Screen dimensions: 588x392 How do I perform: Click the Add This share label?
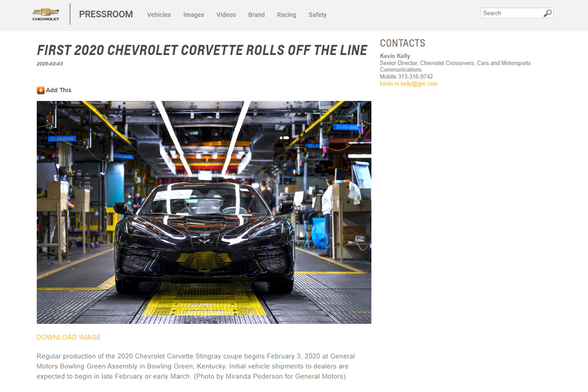[x=58, y=90]
